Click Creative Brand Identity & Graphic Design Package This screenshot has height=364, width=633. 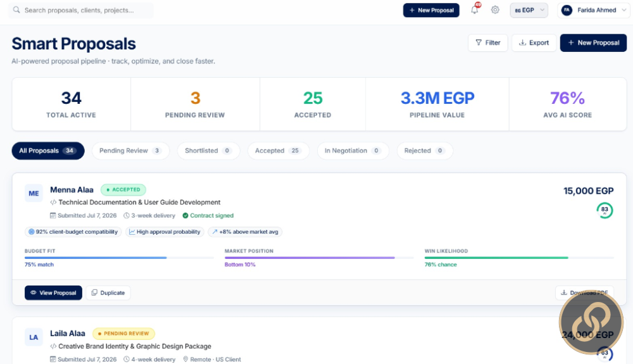[x=134, y=346]
